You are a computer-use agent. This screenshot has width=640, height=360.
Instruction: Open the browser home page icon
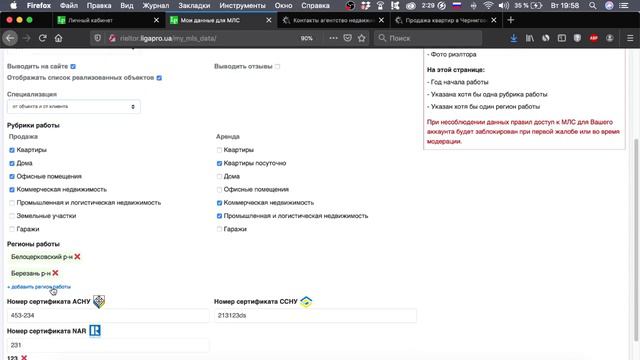(58, 38)
